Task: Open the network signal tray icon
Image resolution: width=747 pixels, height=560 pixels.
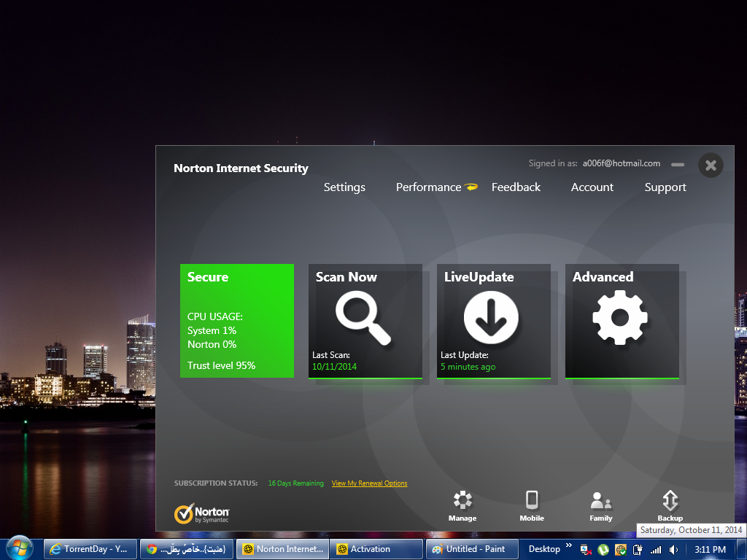Action: (656, 550)
